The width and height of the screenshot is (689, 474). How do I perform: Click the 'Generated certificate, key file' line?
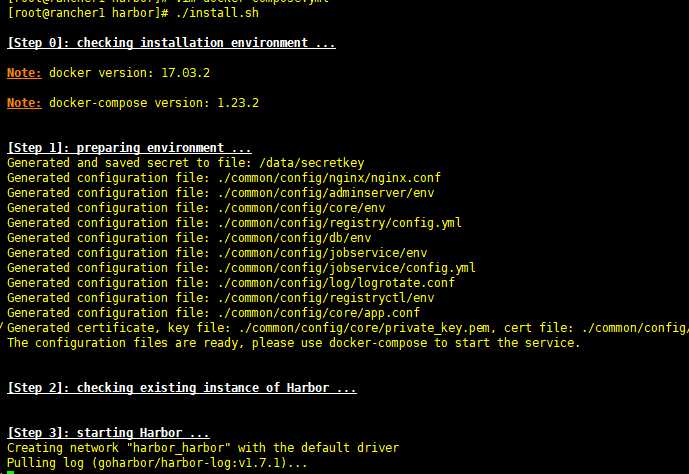pos(348,328)
